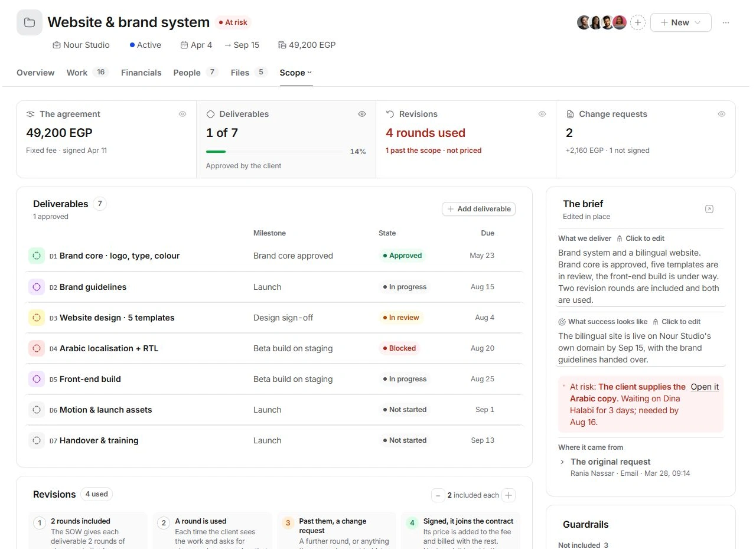Click the At risk status badge
Viewport: 756px width, 549px height.
click(x=233, y=22)
